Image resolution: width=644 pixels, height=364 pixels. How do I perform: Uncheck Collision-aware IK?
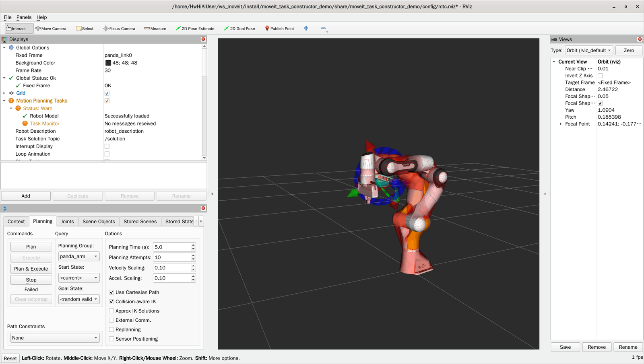click(x=111, y=302)
